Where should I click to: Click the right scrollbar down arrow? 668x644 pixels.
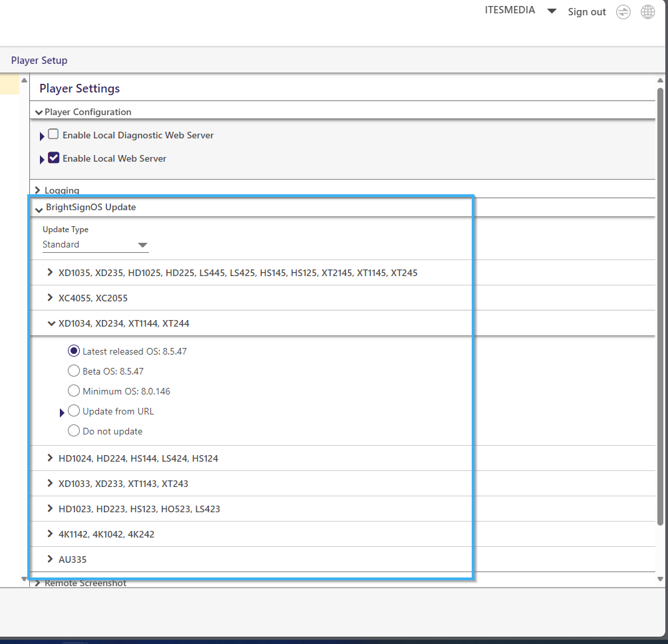(x=660, y=579)
